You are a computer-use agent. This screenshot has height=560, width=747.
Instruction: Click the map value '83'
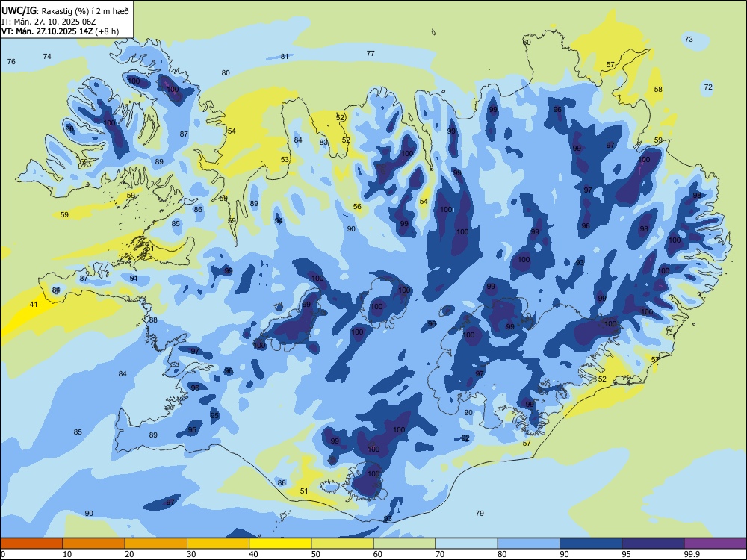tap(324, 142)
